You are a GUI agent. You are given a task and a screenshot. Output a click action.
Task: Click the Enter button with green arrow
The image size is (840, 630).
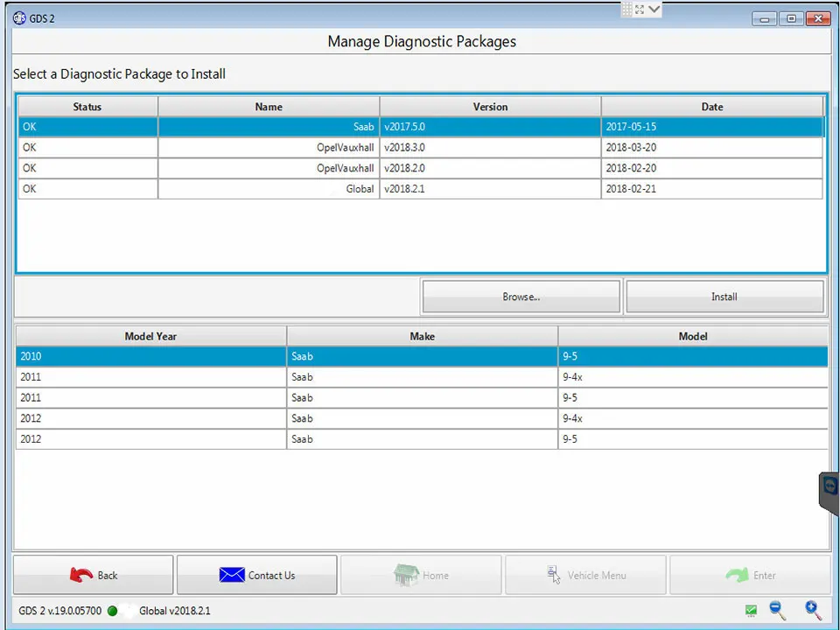coord(750,575)
